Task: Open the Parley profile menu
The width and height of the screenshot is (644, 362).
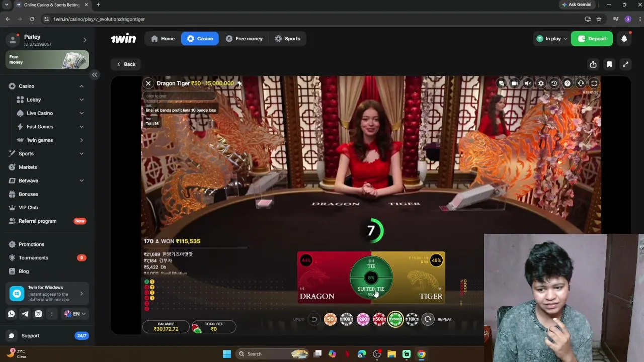Action: (47, 40)
